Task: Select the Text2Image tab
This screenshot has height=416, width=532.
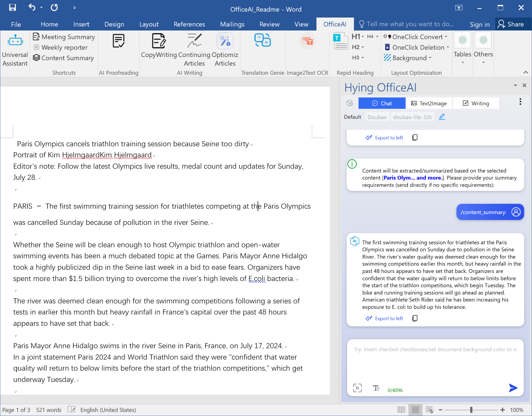Action: 429,103
